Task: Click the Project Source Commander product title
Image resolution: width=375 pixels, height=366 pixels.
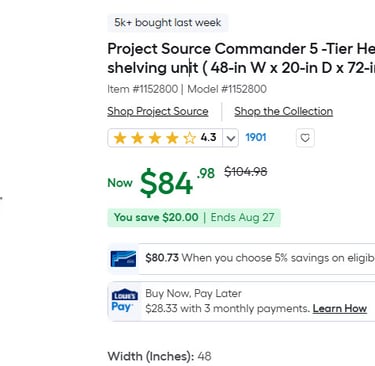Action: (x=241, y=58)
